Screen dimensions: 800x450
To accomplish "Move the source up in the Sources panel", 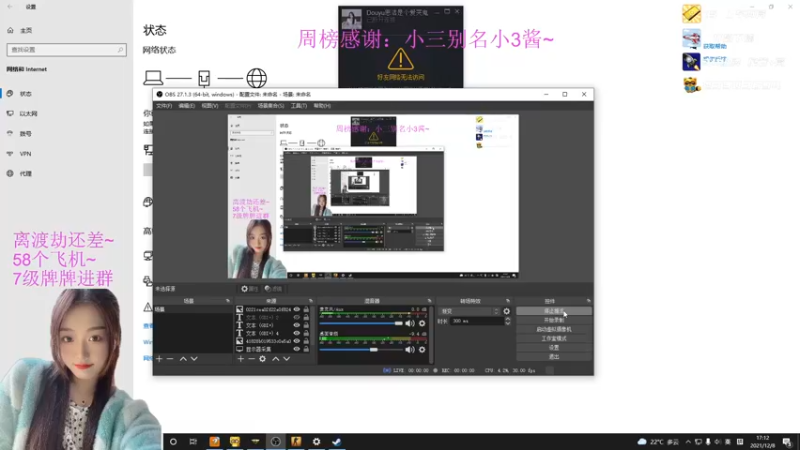I will point(276,359).
